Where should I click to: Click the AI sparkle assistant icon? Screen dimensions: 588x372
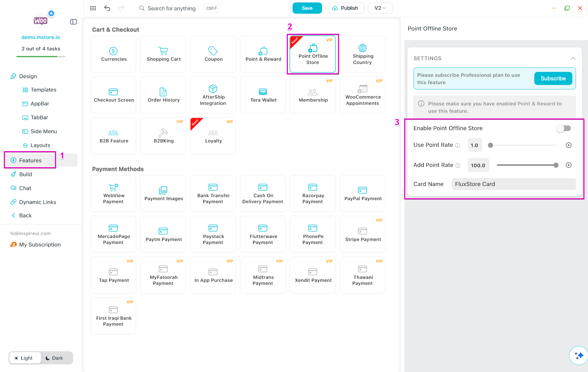click(x=579, y=355)
